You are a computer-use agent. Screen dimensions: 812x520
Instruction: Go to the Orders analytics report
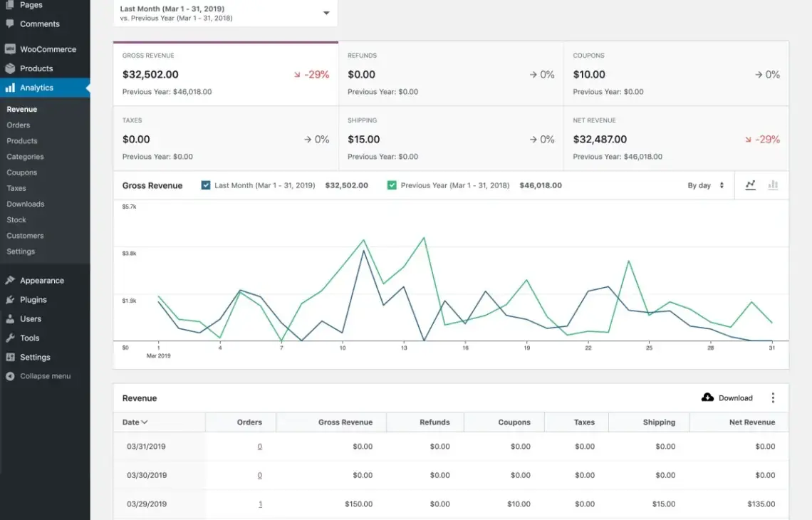tap(18, 125)
